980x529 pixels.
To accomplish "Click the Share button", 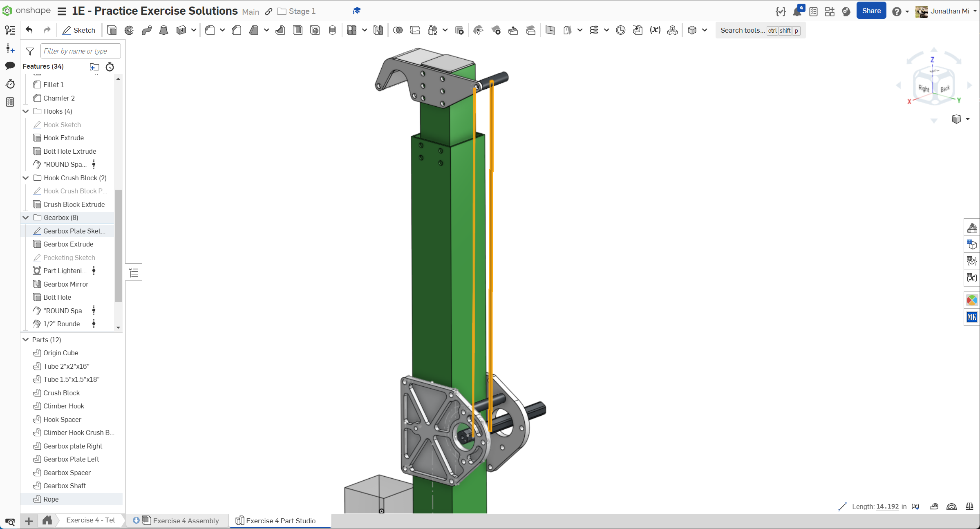I will (x=871, y=11).
